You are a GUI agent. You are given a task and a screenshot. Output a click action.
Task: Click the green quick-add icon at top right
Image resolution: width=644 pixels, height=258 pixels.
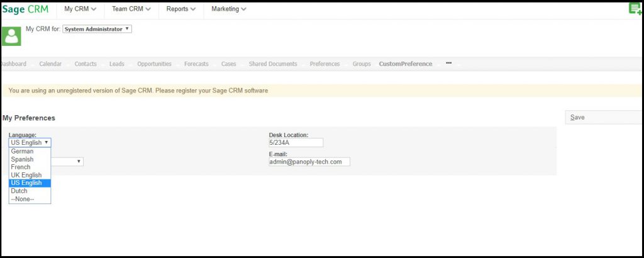(x=635, y=9)
